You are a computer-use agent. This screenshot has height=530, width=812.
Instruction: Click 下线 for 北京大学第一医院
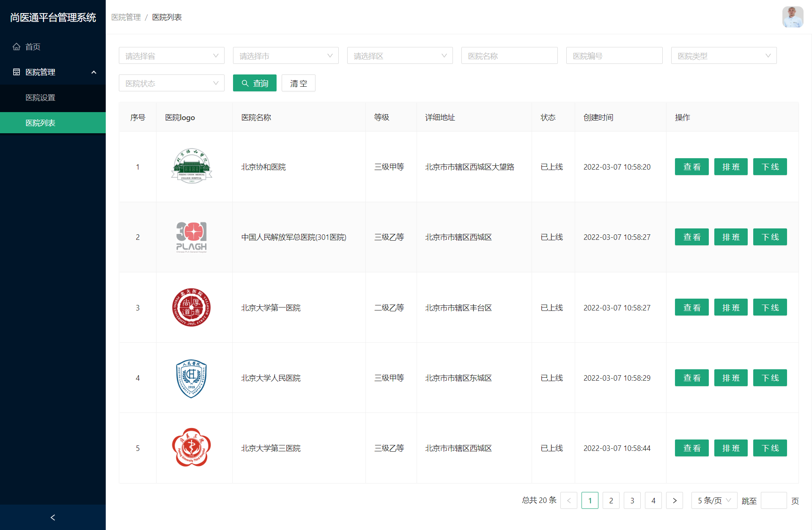point(770,308)
